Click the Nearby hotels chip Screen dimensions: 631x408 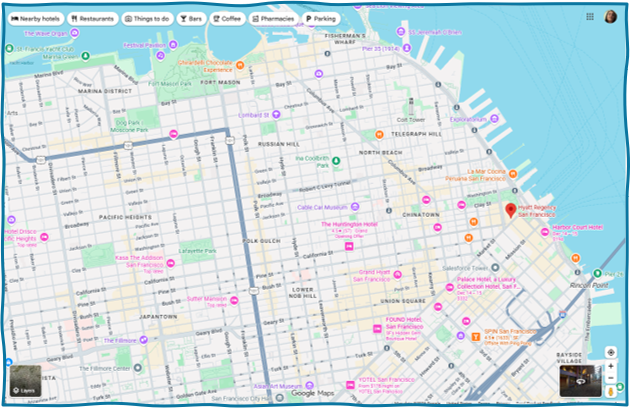[35, 19]
